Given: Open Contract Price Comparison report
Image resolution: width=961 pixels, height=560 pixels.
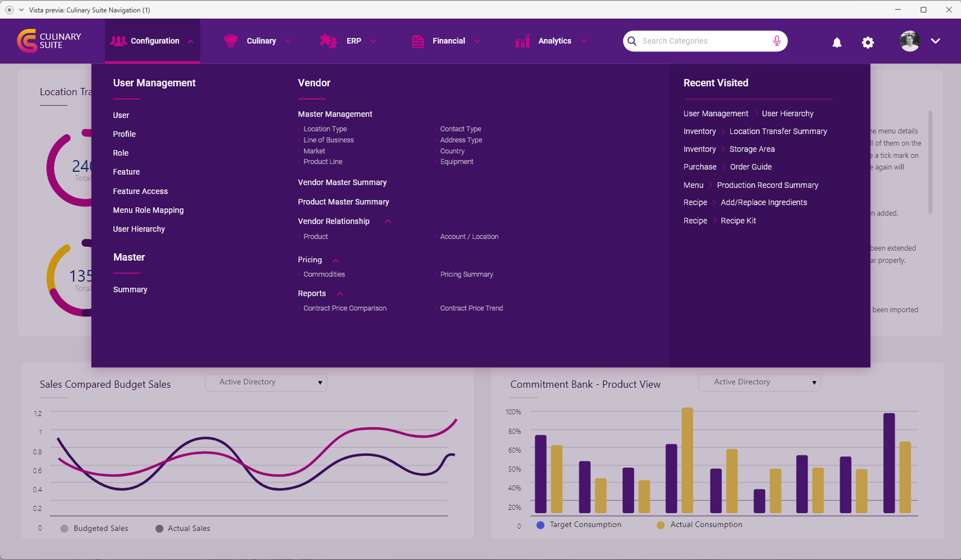Looking at the screenshot, I should click(345, 308).
